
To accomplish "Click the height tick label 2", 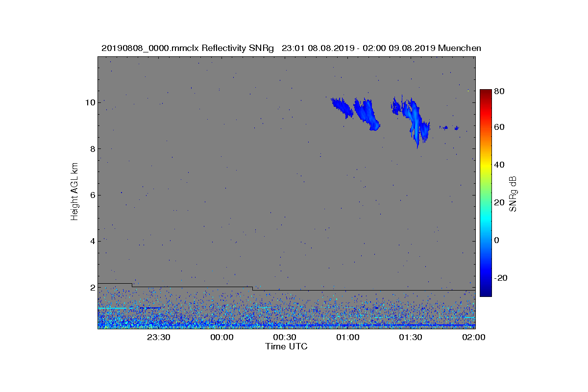I will [92, 287].
